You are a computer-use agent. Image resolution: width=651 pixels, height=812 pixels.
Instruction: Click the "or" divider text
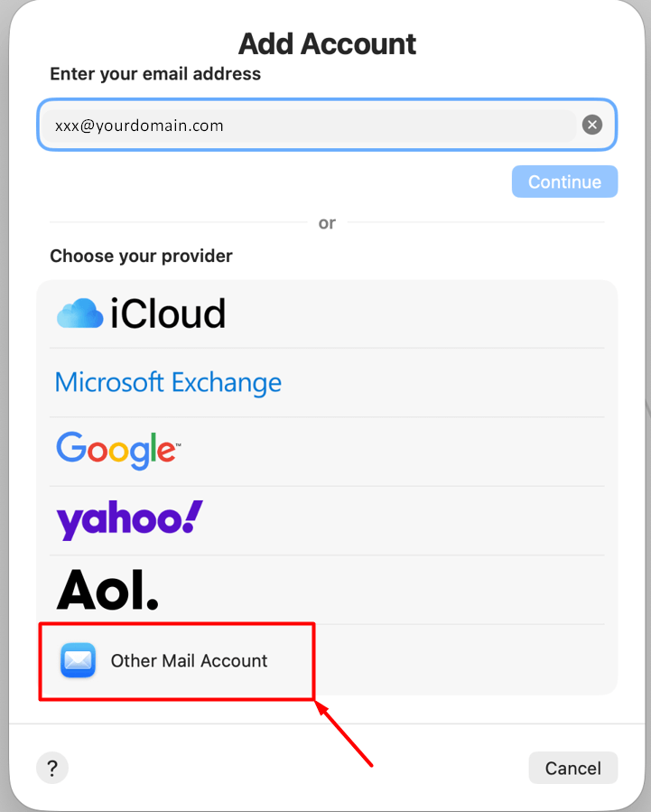(327, 222)
